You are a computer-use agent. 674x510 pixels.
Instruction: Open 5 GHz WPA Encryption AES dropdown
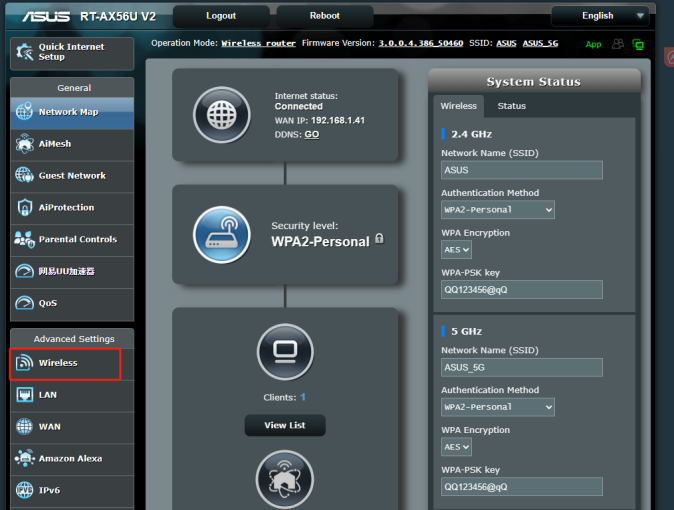456,447
